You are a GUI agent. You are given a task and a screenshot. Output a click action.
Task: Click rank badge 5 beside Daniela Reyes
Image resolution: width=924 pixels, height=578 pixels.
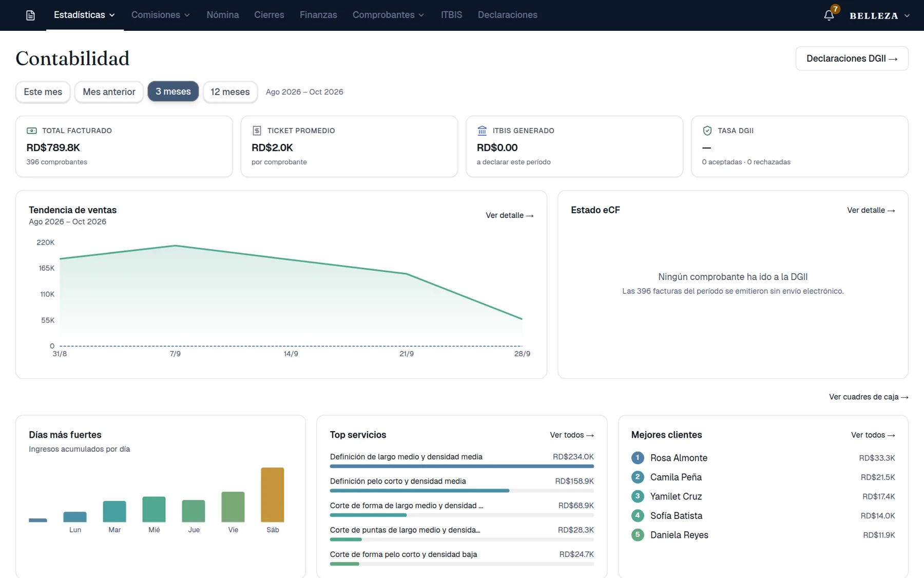[x=638, y=534]
